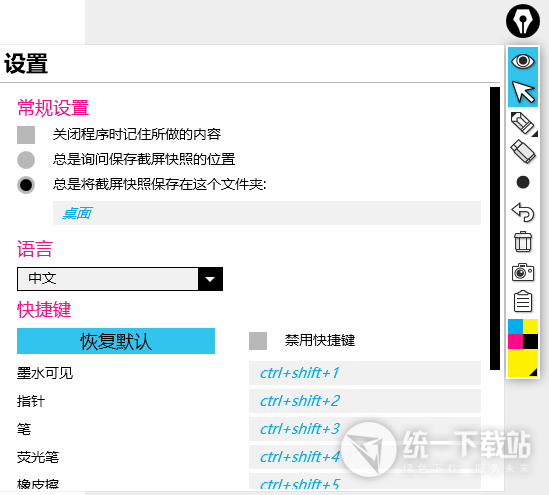The width and height of the screenshot is (549, 495).
Task: Take a snapshot with the camera icon
Action: [523, 272]
